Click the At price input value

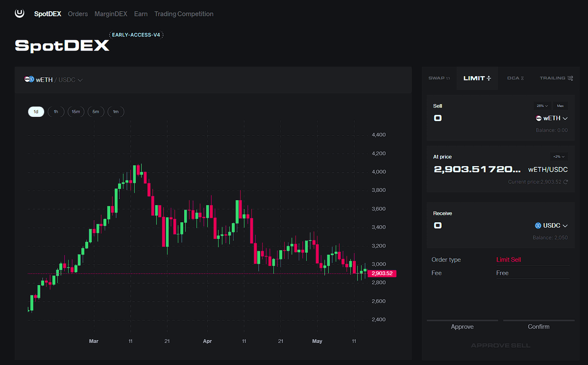coord(478,169)
